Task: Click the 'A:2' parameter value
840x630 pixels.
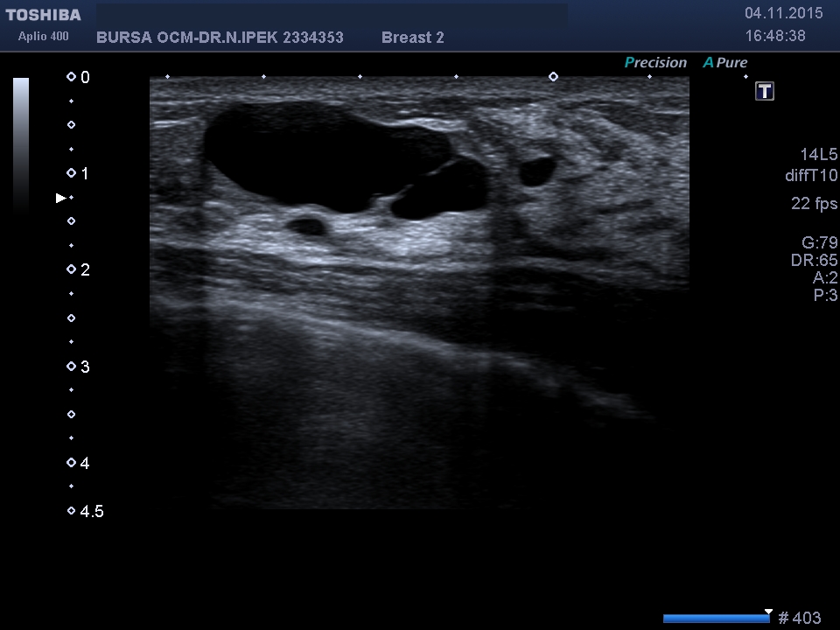Action: [x=825, y=277]
